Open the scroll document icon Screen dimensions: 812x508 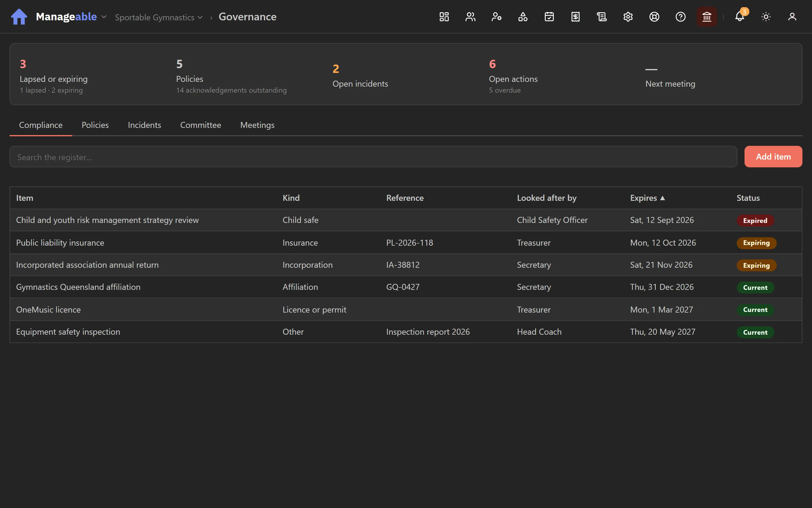[x=602, y=17]
